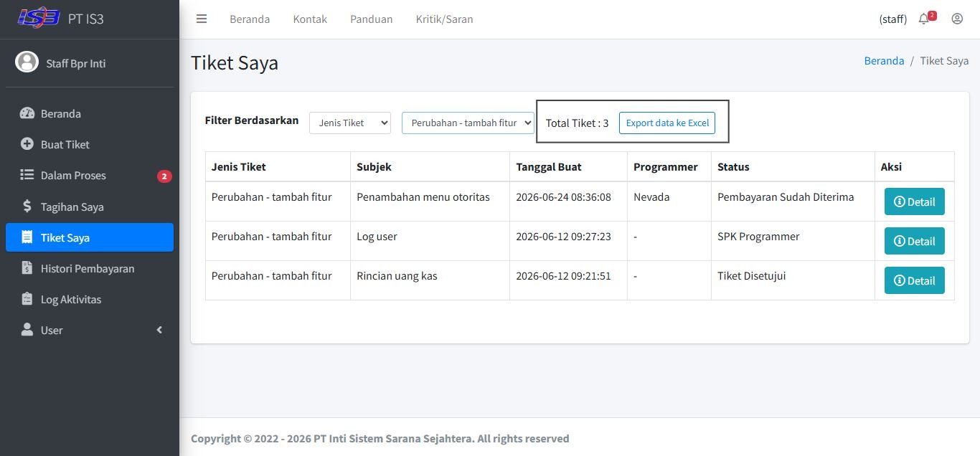Viewport: 980px width, 456px height.
Task: Open Kontak in the top navbar
Action: point(310,19)
